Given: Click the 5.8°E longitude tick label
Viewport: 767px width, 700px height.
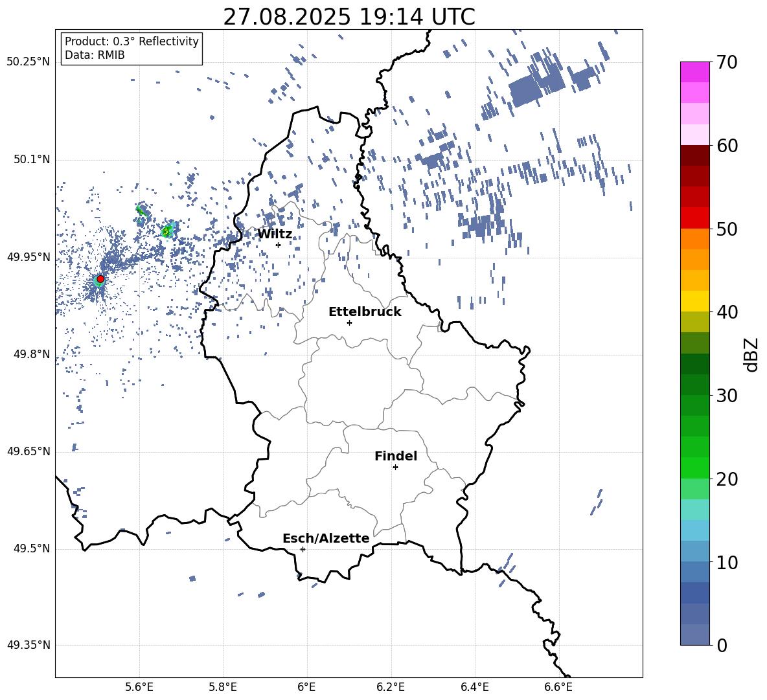Looking at the screenshot, I should (223, 687).
